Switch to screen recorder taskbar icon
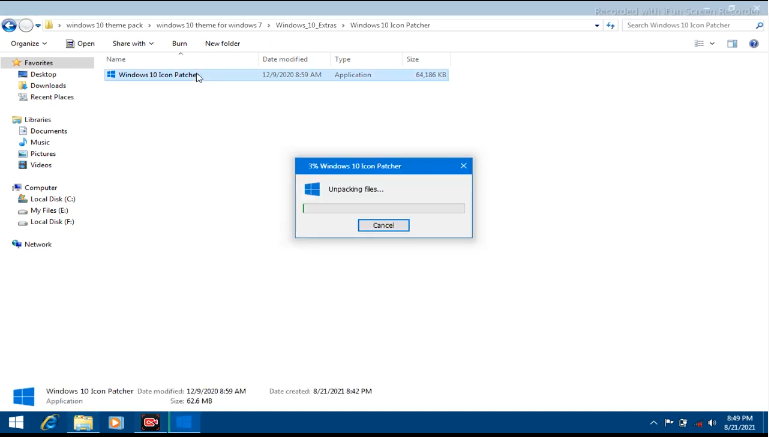769x437 pixels. click(x=151, y=423)
